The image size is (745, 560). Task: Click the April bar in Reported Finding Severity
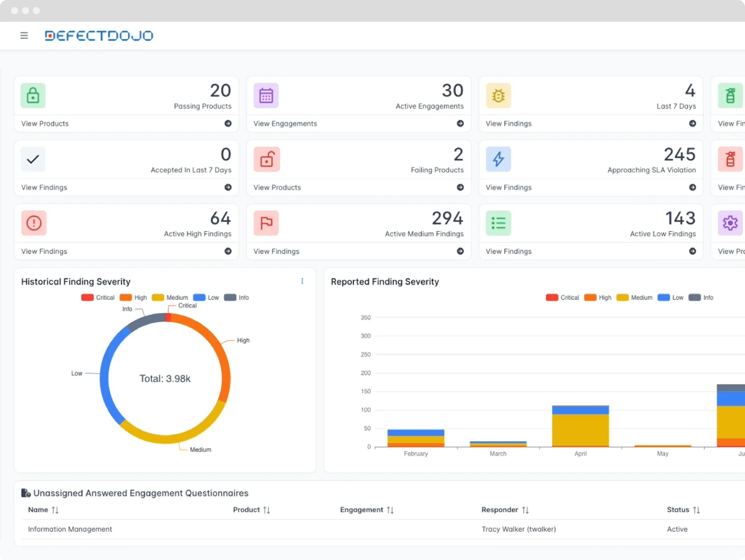coord(580,426)
